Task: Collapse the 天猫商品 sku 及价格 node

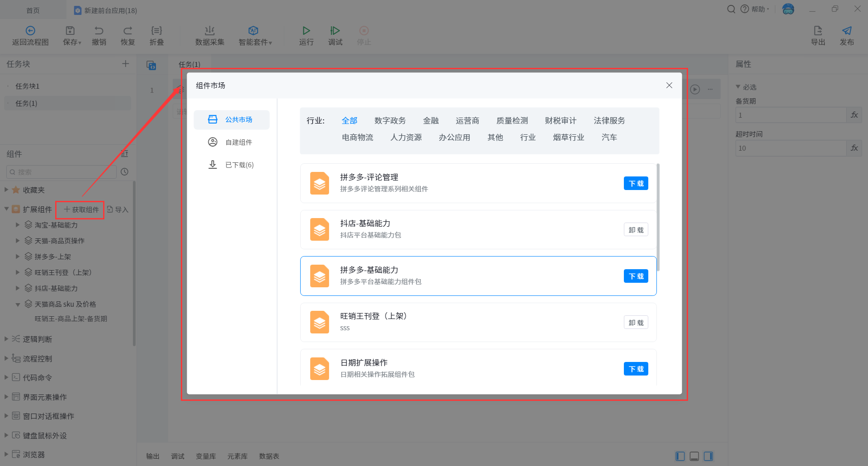Action: (x=18, y=304)
